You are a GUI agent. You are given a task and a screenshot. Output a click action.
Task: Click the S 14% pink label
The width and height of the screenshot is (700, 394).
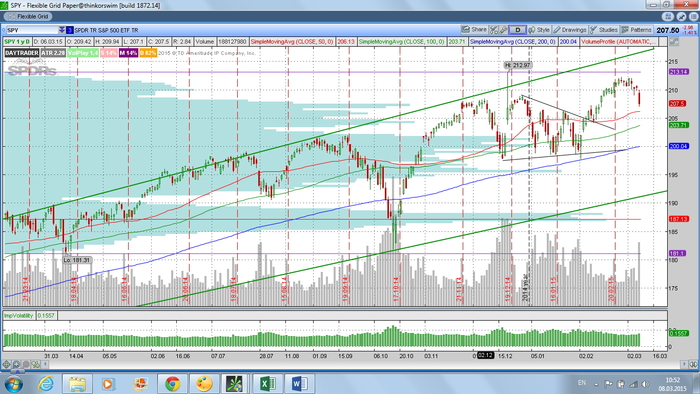[108, 53]
